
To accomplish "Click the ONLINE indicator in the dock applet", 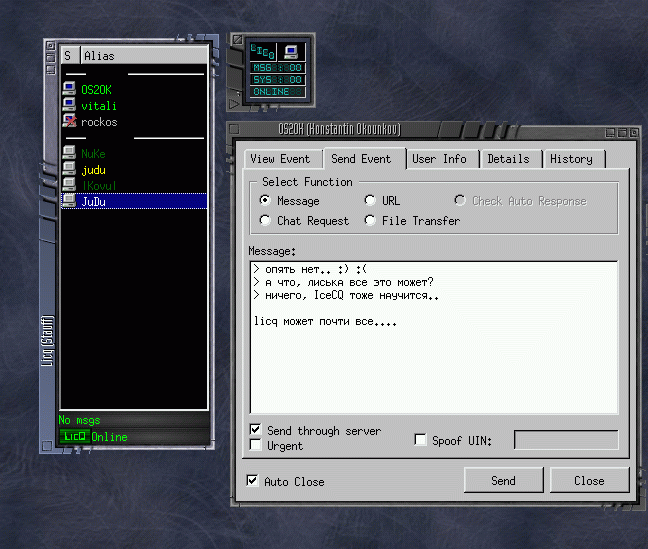I will click(278, 91).
